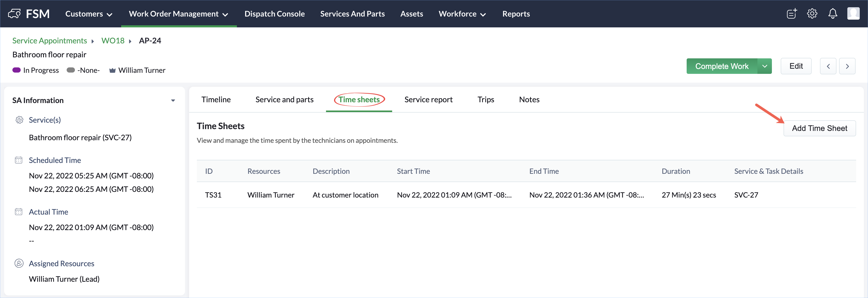Go to next appointment arrow
The height and width of the screenshot is (298, 868).
click(847, 66)
